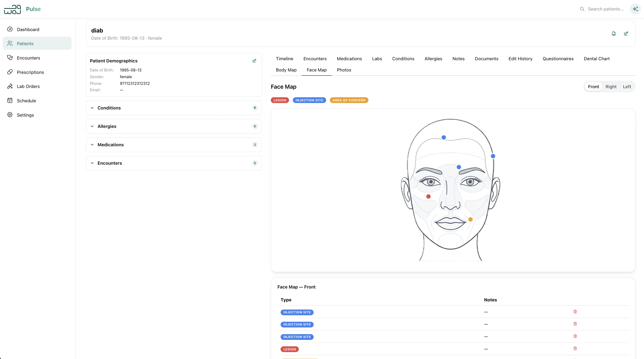Open Lab Orders from the sidebar
Viewport: 644px width, 359px height.
[28, 86]
